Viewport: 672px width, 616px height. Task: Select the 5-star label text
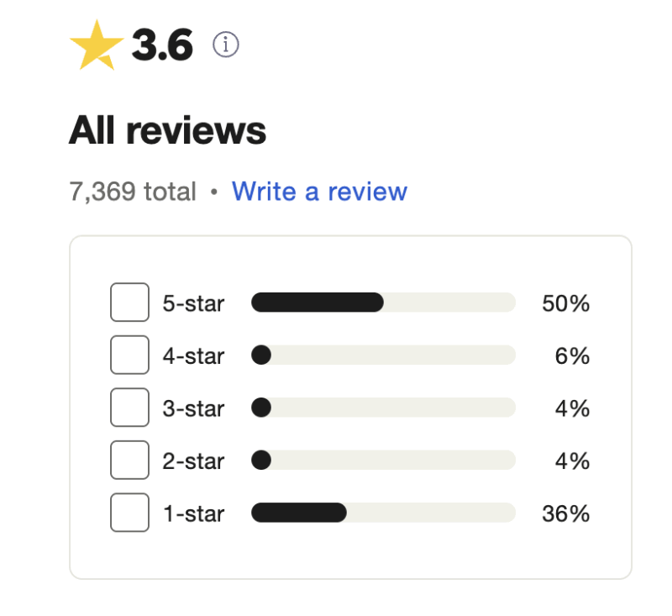(193, 303)
